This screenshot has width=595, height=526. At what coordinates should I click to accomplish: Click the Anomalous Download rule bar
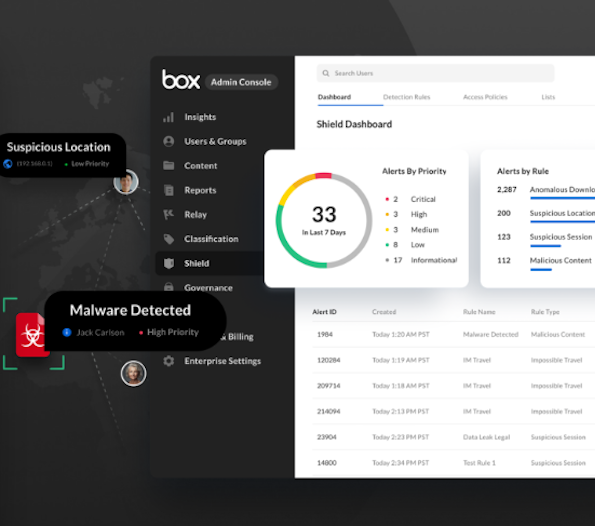(562, 198)
